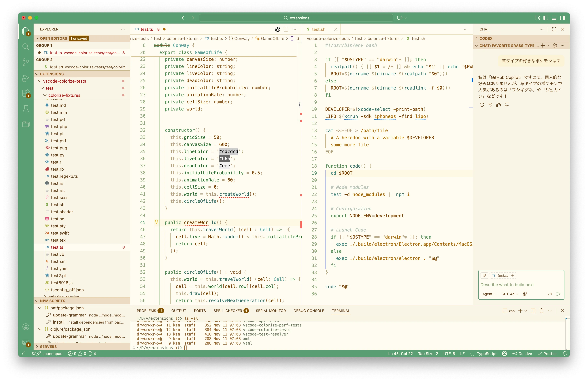Screen dimensions: 588x381
Task: Toggle the secondary side bar layout button
Action: pyautogui.click(x=563, y=18)
